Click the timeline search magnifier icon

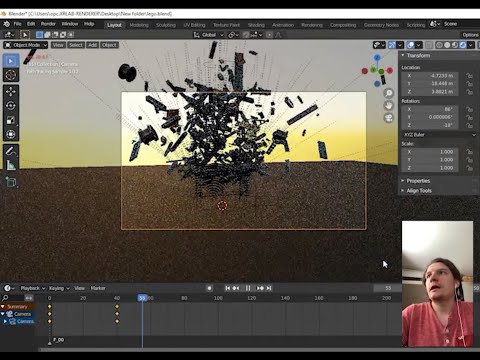coord(5,298)
